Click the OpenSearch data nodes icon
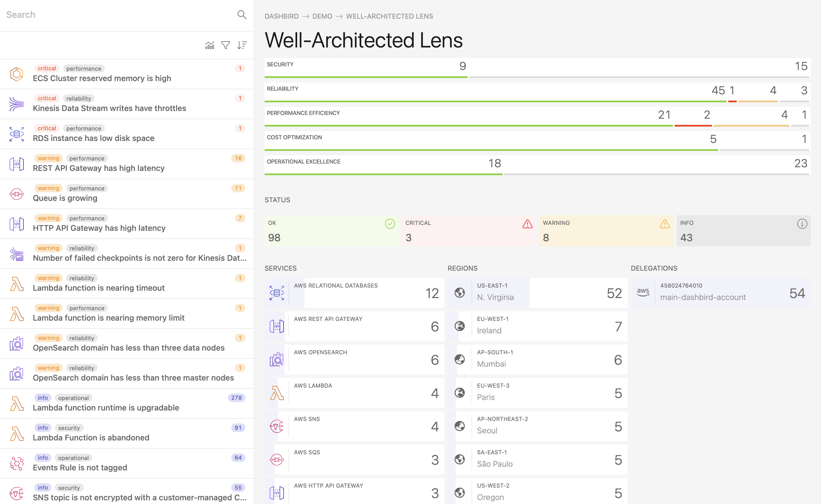The width and height of the screenshot is (821, 504). (17, 344)
